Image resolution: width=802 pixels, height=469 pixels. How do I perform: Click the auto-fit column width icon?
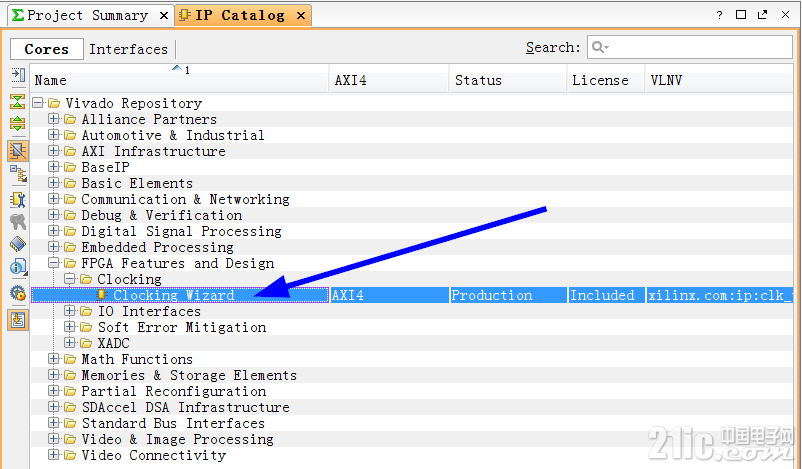tap(18, 75)
